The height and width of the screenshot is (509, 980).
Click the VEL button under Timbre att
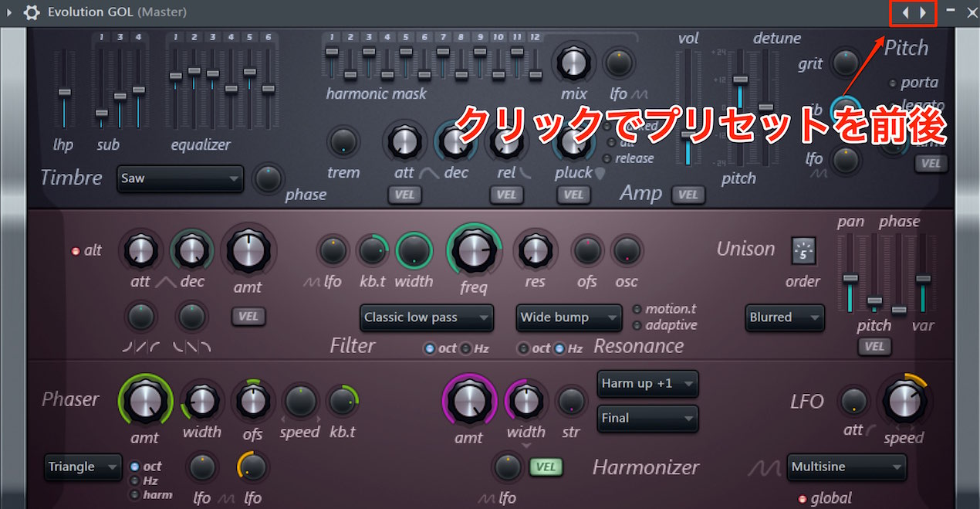click(404, 194)
